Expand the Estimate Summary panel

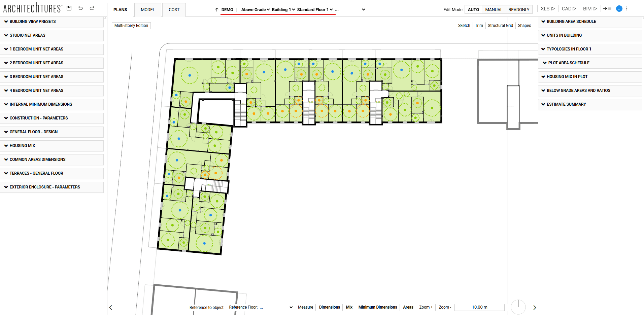tap(566, 104)
